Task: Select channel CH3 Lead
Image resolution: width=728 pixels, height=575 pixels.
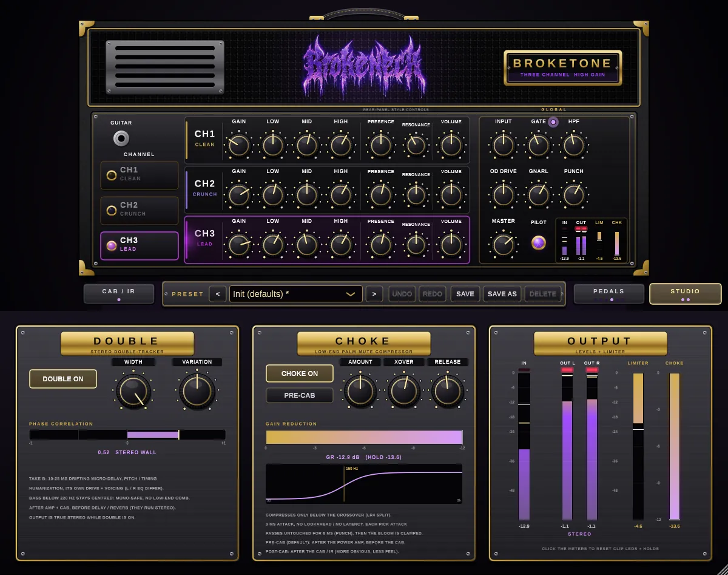Action: point(140,245)
